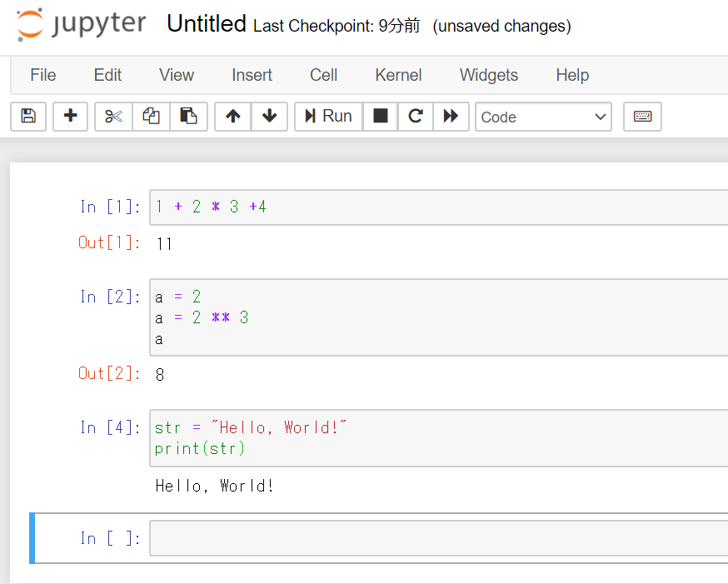Copy selected cells icon

[152, 116]
